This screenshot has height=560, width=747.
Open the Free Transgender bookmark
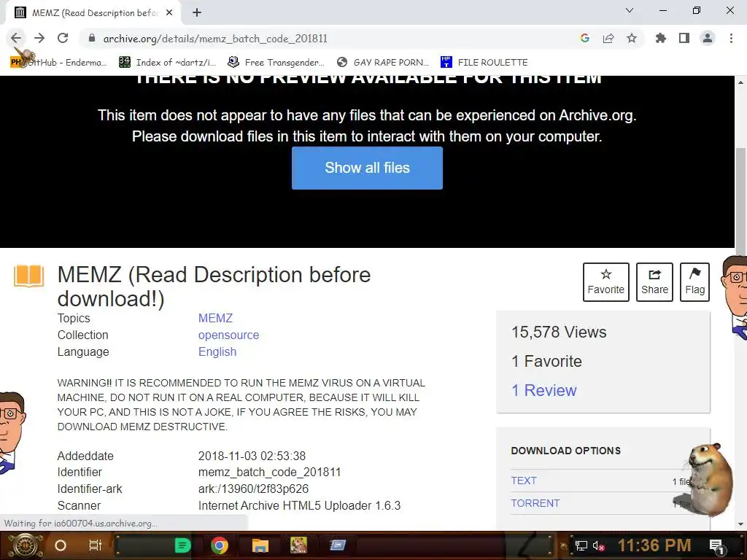276,63
